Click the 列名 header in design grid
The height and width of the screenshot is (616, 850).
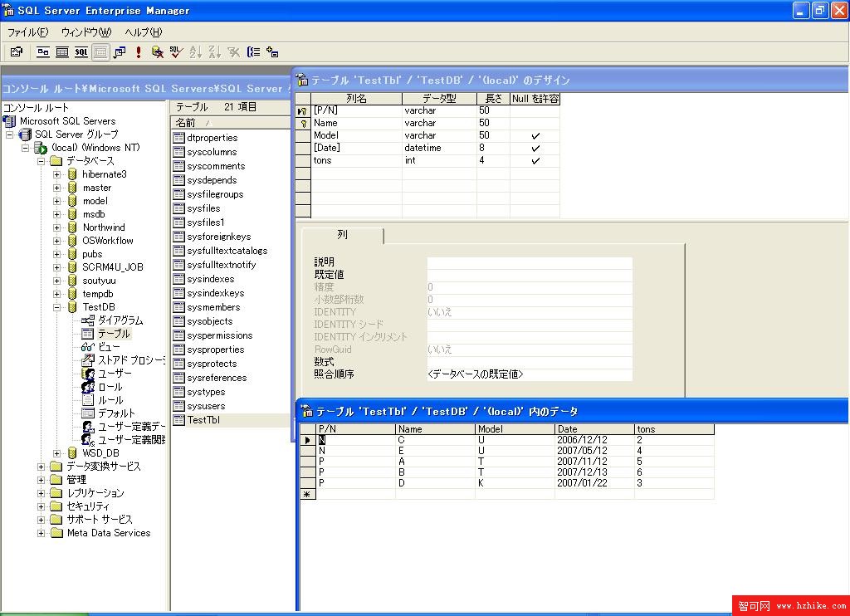click(x=357, y=99)
